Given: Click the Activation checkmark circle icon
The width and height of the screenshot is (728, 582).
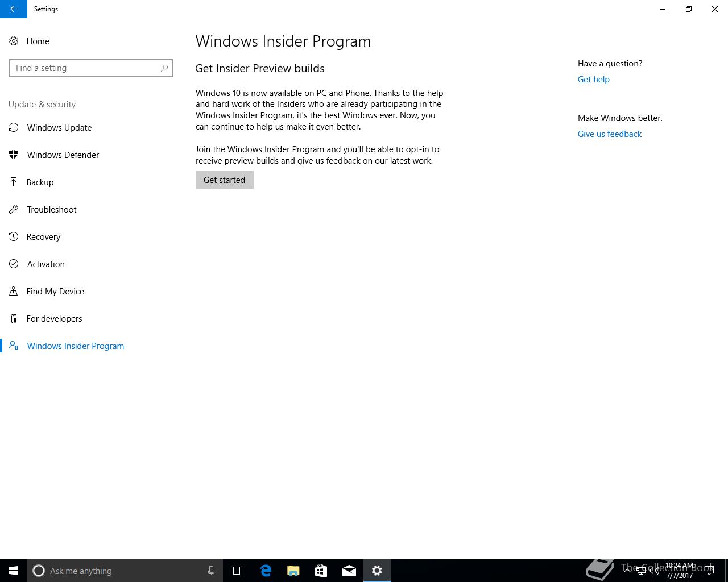Looking at the screenshot, I should pyautogui.click(x=14, y=264).
